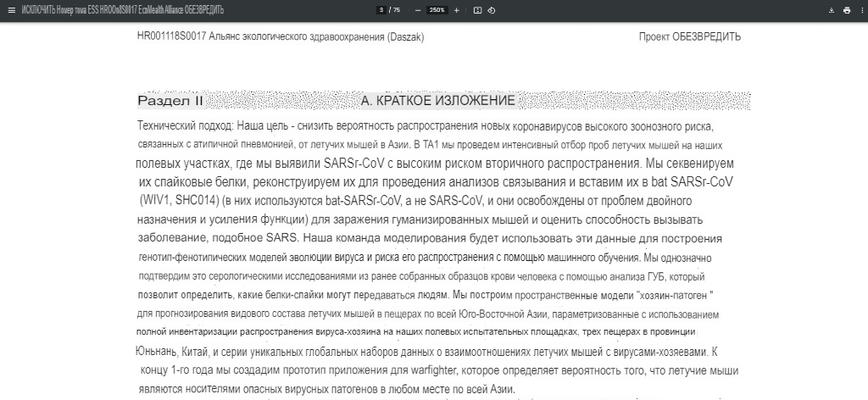Viewport: 868px width, 400px height.
Task: Click the fit to page icon
Action: pos(477,10)
